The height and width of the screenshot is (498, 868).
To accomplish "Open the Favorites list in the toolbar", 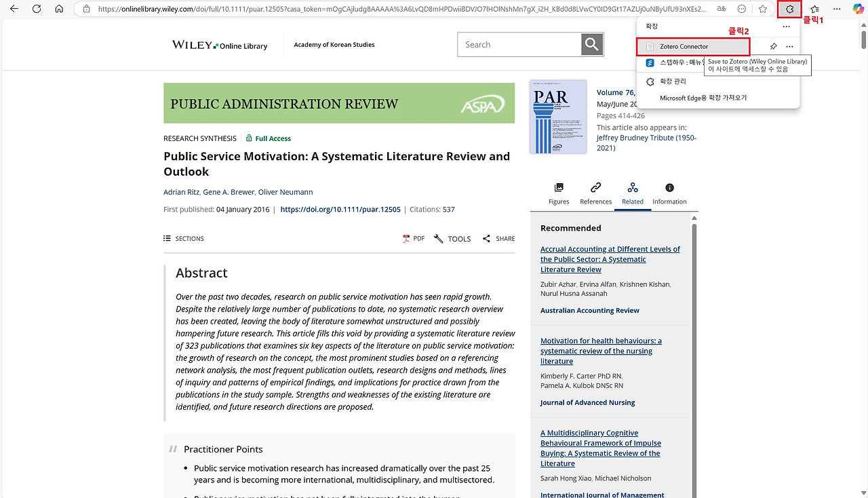I will [x=815, y=9].
